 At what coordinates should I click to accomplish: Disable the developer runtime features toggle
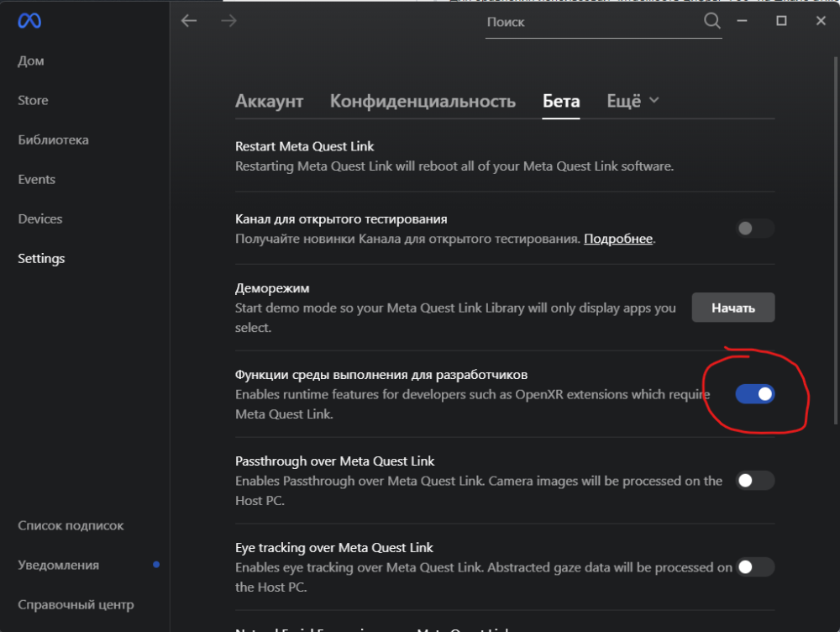tap(755, 393)
